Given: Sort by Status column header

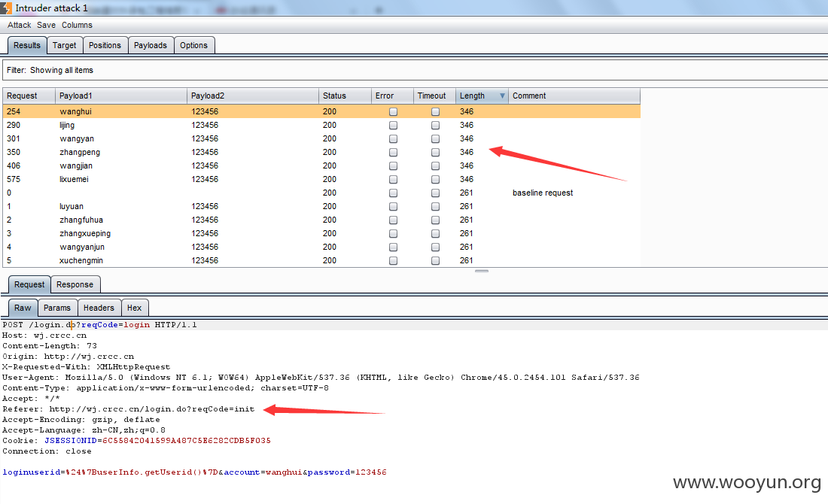Looking at the screenshot, I should coord(345,96).
